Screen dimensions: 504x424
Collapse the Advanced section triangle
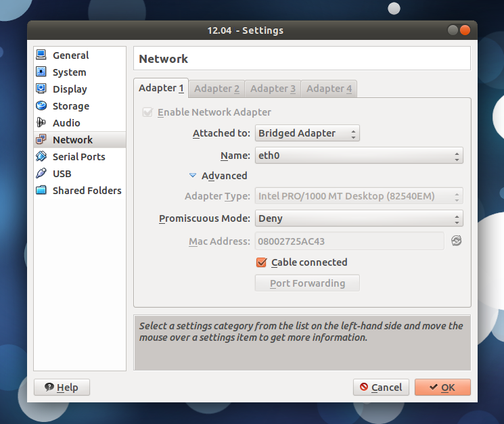coord(193,175)
